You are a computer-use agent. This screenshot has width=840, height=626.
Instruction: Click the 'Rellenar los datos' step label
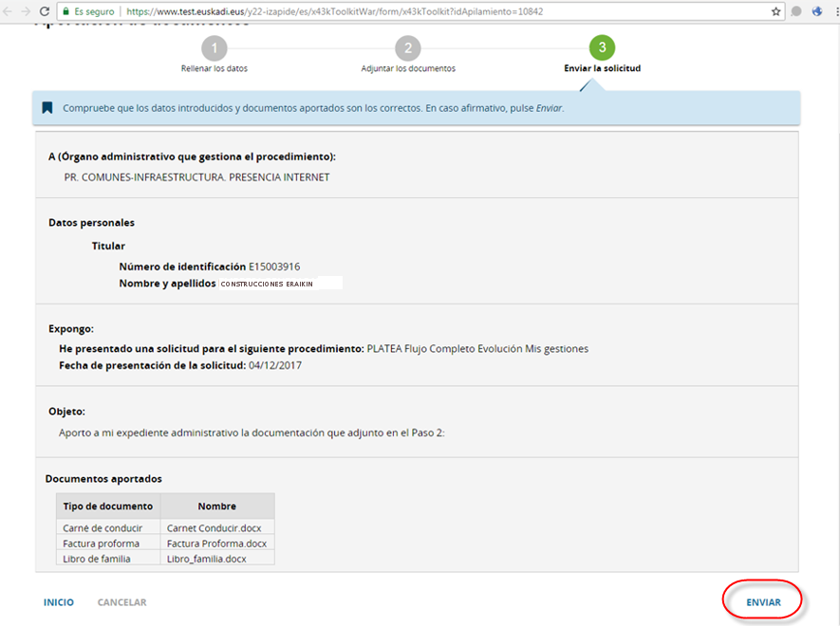(215, 69)
